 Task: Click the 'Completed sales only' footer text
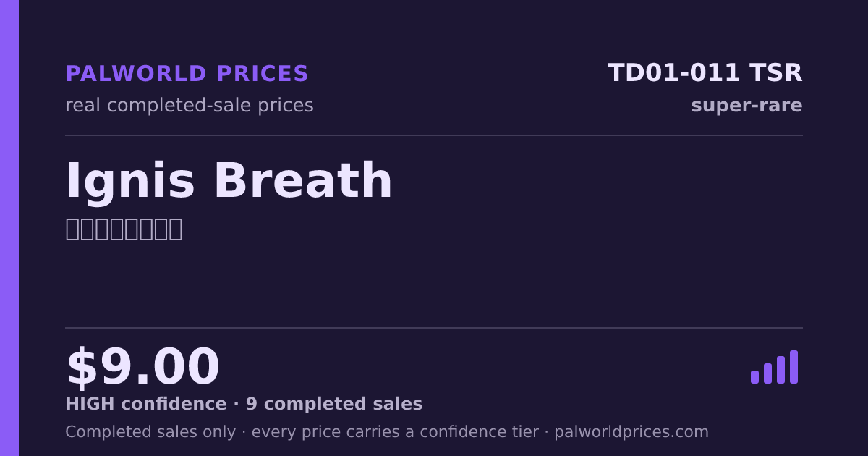pos(150,432)
